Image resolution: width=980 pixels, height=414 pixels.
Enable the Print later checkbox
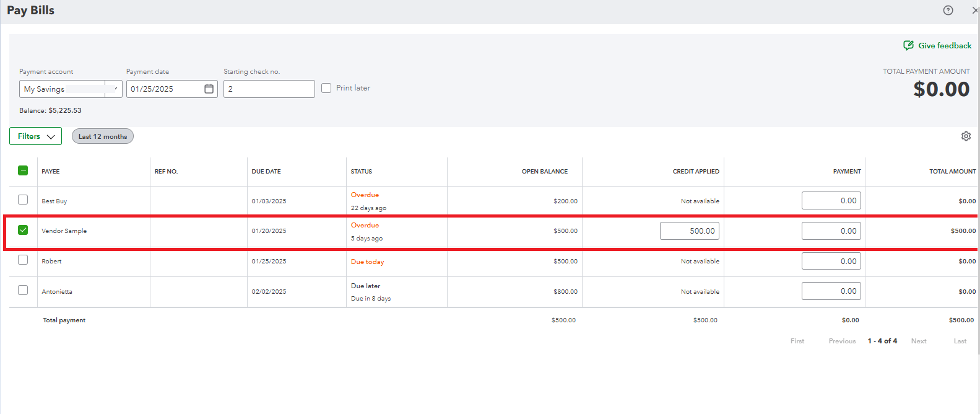coord(326,89)
